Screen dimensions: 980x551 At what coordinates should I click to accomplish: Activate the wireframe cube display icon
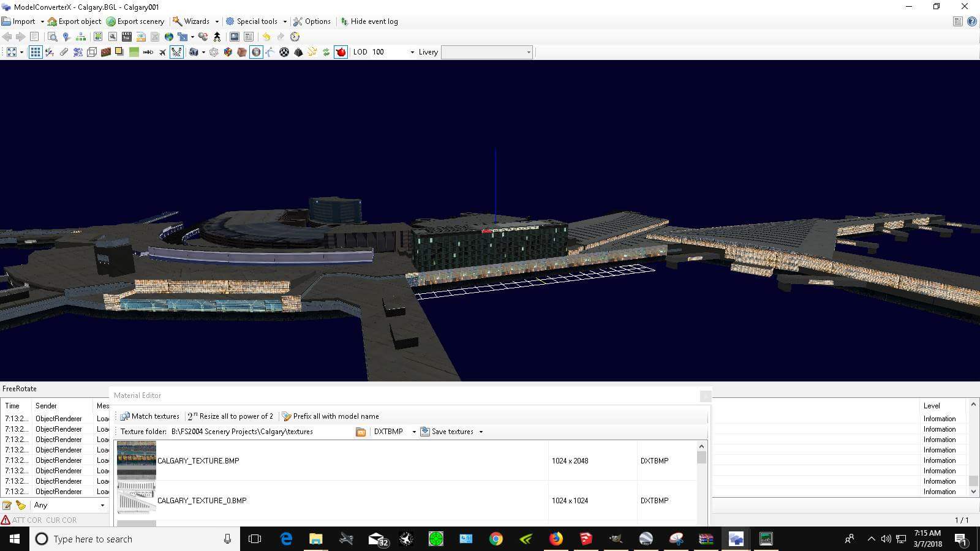[91, 52]
